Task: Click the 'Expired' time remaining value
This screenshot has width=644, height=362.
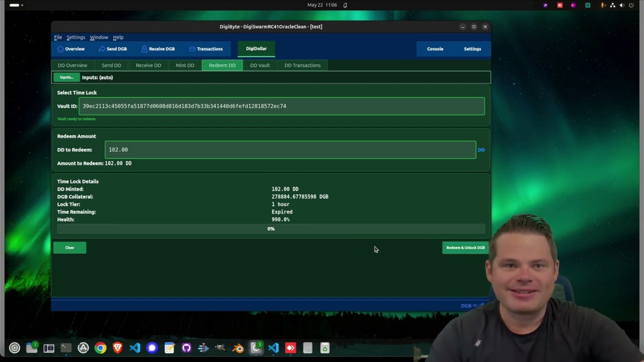Action: pyautogui.click(x=282, y=212)
